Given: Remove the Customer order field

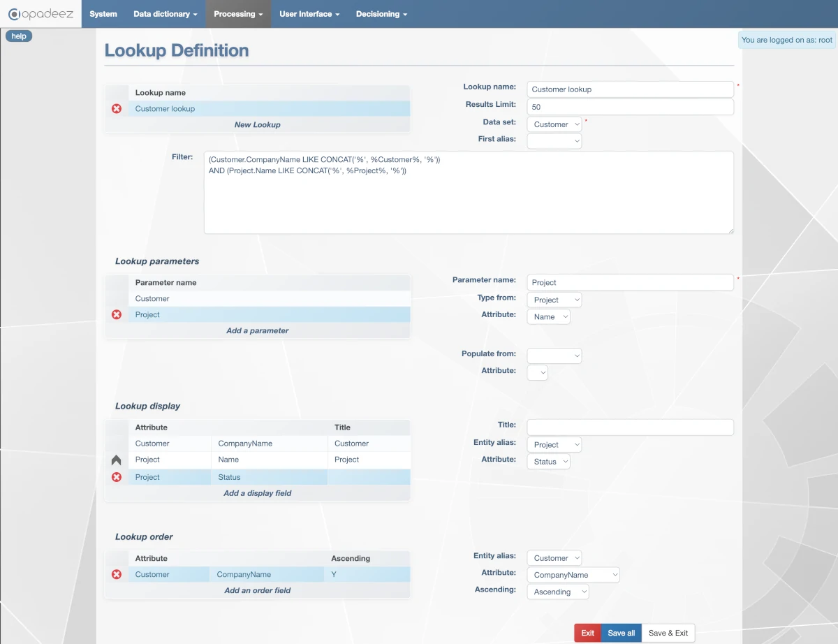Looking at the screenshot, I should tap(117, 574).
